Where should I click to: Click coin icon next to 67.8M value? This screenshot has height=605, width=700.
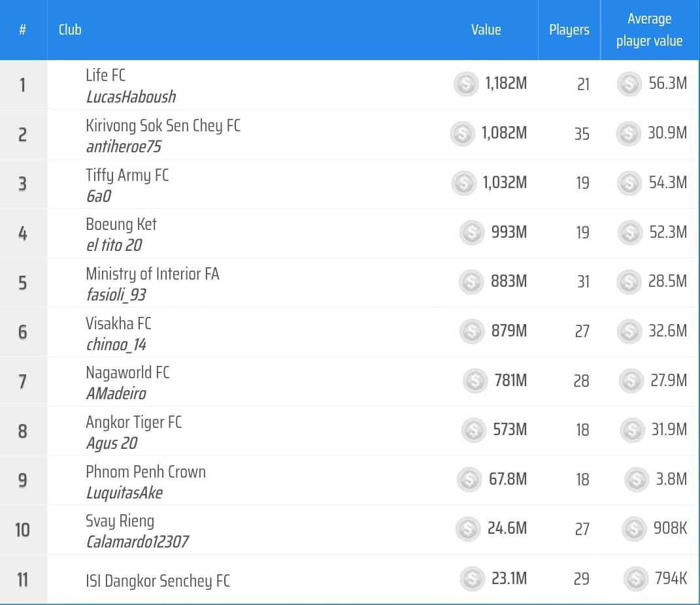pos(469,480)
